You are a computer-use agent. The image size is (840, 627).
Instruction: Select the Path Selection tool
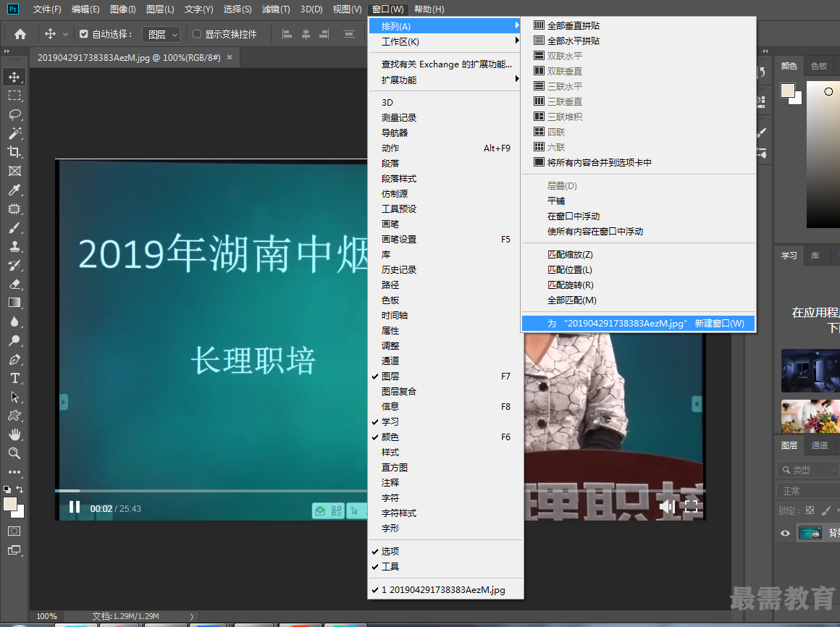pyautogui.click(x=14, y=397)
